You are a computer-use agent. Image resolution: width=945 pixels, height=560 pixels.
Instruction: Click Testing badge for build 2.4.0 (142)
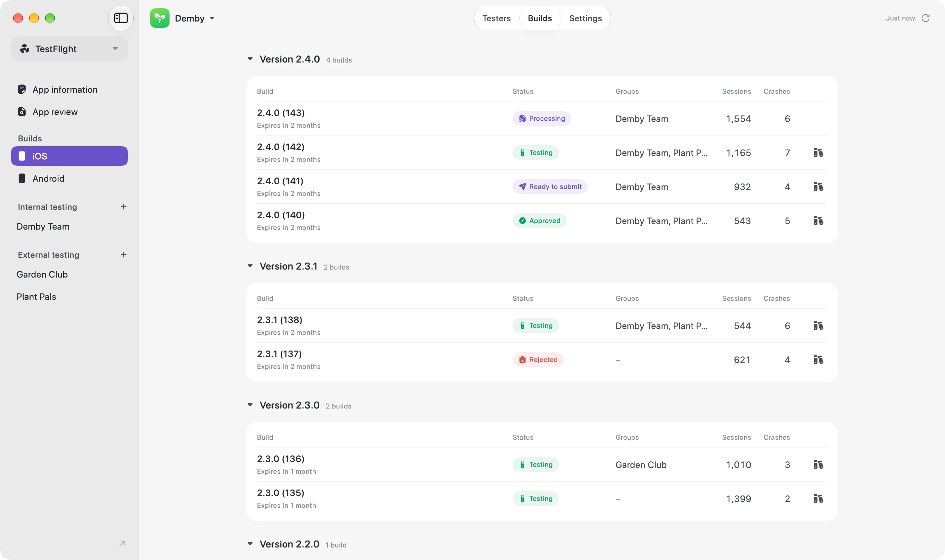[535, 153]
